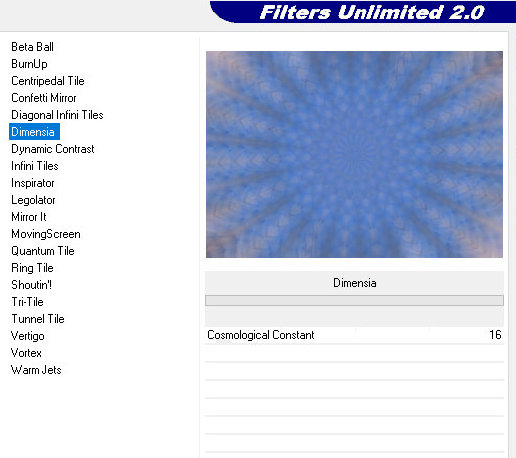Select the Beta Ball filter
Image resolution: width=516 pixels, height=458 pixels.
pyautogui.click(x=32, y=47)
